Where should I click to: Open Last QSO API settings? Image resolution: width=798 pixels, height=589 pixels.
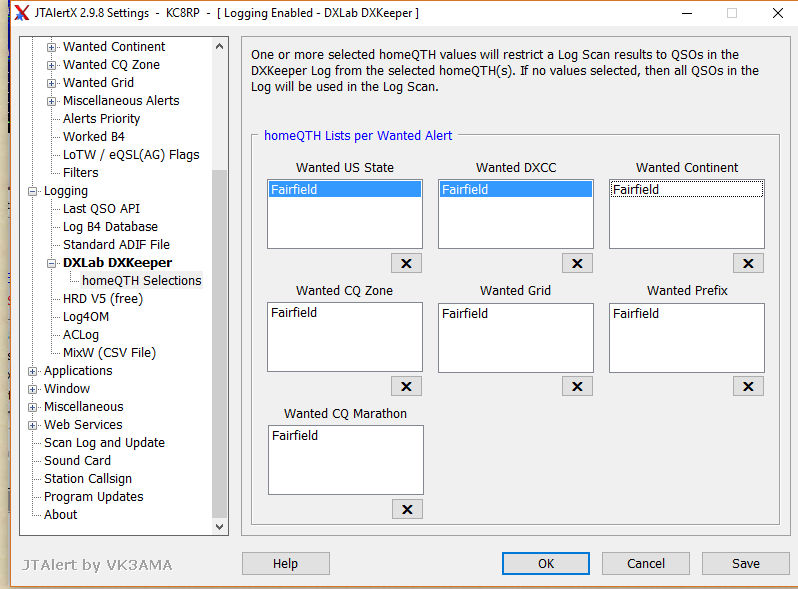pos(101,209)
